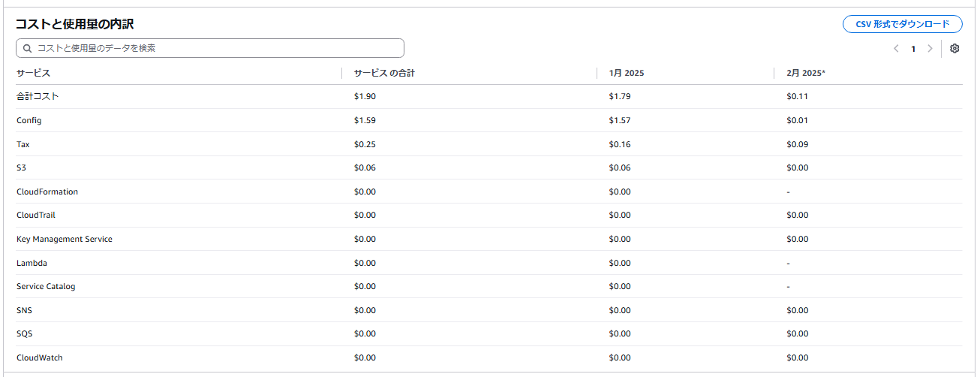The width and height of the screenshot is (980, 377).
Task: Select the Key Management Service row label
Action: point(65,239)
